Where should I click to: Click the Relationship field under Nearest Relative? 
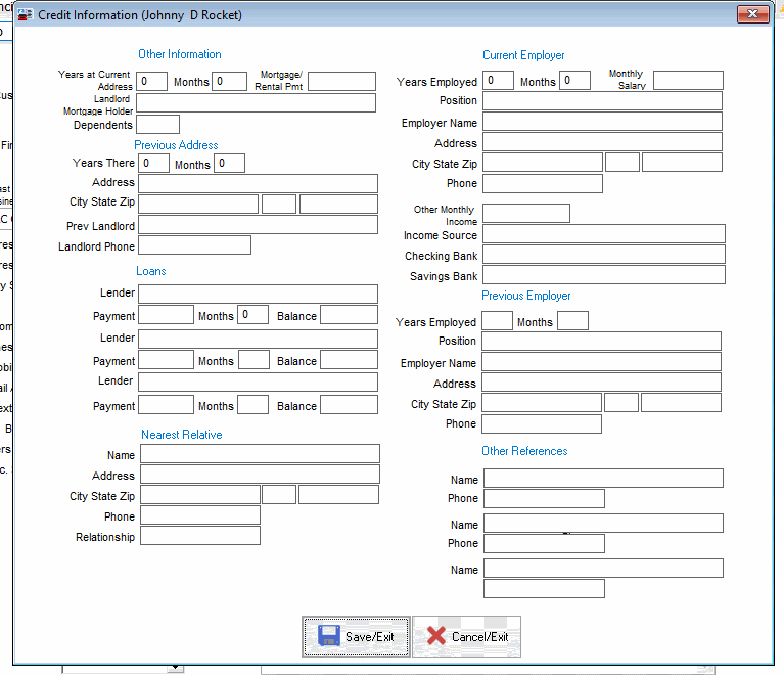click(200, 535)
